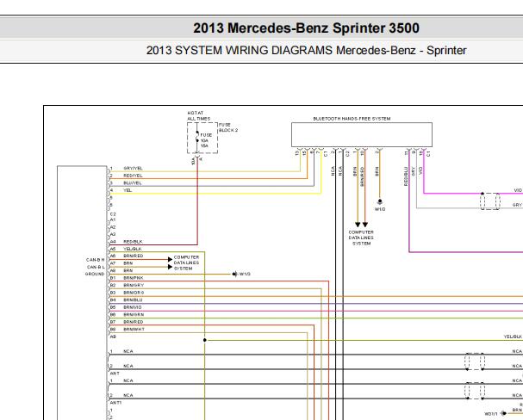Click the lower shielded cable symbol on the NCA lines
Image resolution: width=523 pixels, height=420 pixels.
click(x=475, y=391)
